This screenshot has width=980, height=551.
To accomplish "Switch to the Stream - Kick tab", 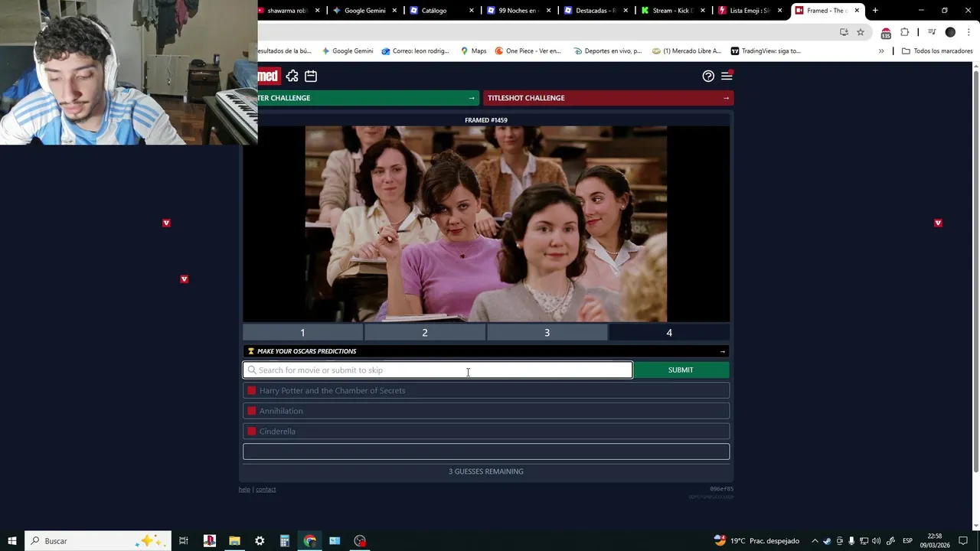I will pyautogui.click(x=672, y=11).
